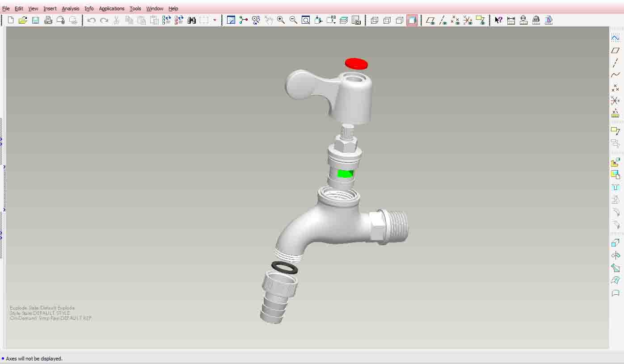Toggle coordinate systems display
Viewport: 624px width, 364px height.
468,20
